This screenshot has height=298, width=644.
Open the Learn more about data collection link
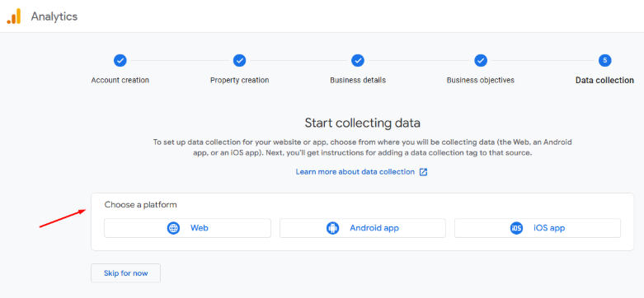pos(355,172)
